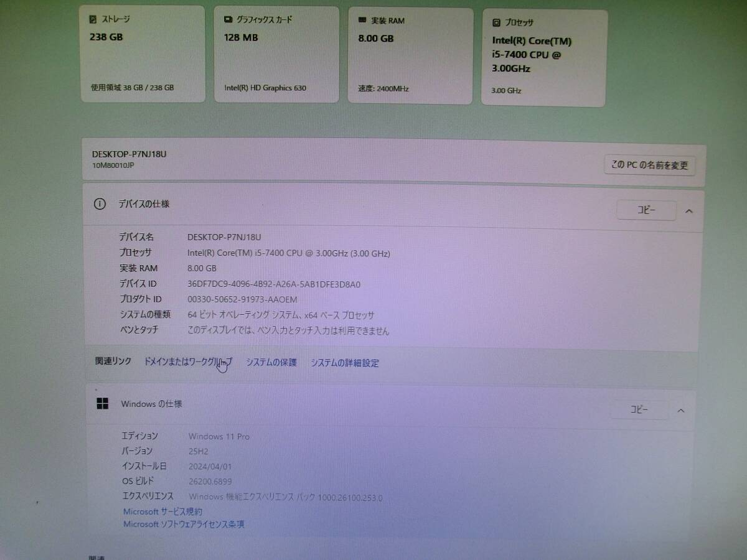Open Microsoft サービス規約 link
747x560 pixels.
click(x=162, y=511)
